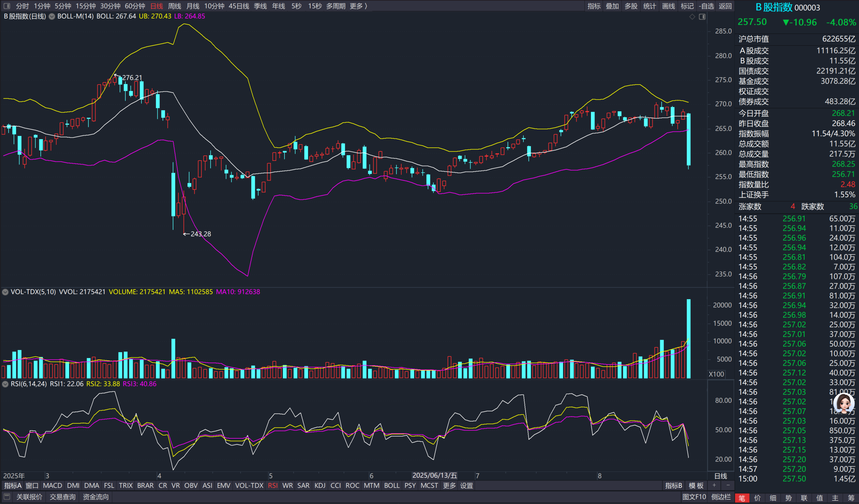The width and height of the screenshot is (859, 504).
Task: Collapse the VOL-TDX indicator panel arrow
Action: click(x=5, y=292)
